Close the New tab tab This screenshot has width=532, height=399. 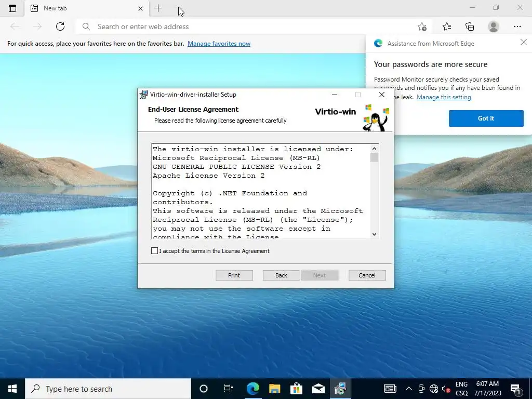140,8
